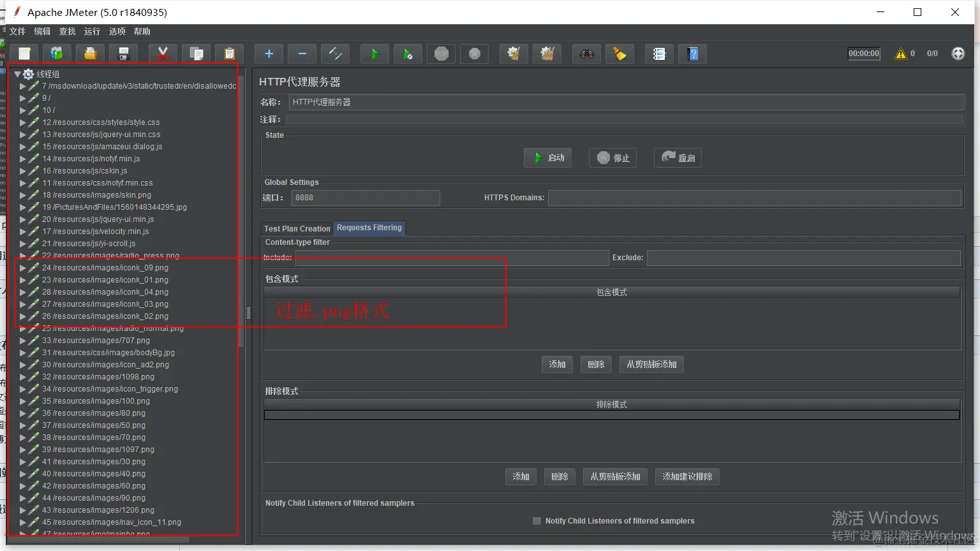Click the stop test toolbar icon

tap(442, 54)
